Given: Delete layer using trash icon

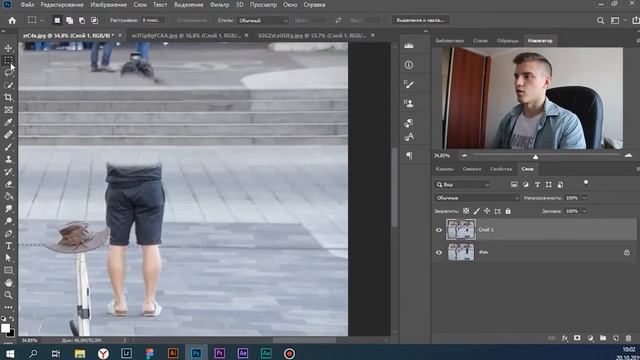Looking at the screenshot, I should (628, 338).
